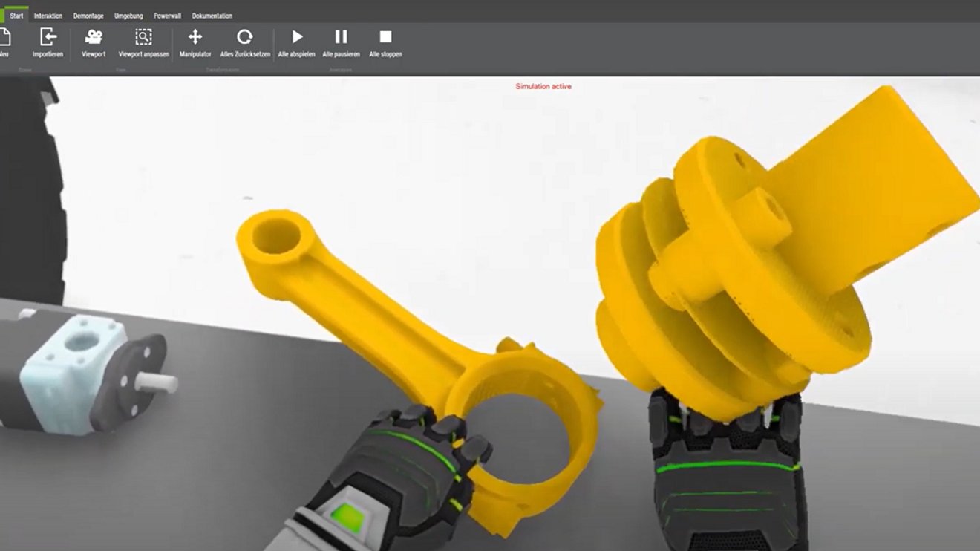
Task: Reset all with Alles Zurücksetzen
Action: pos(245,43)
